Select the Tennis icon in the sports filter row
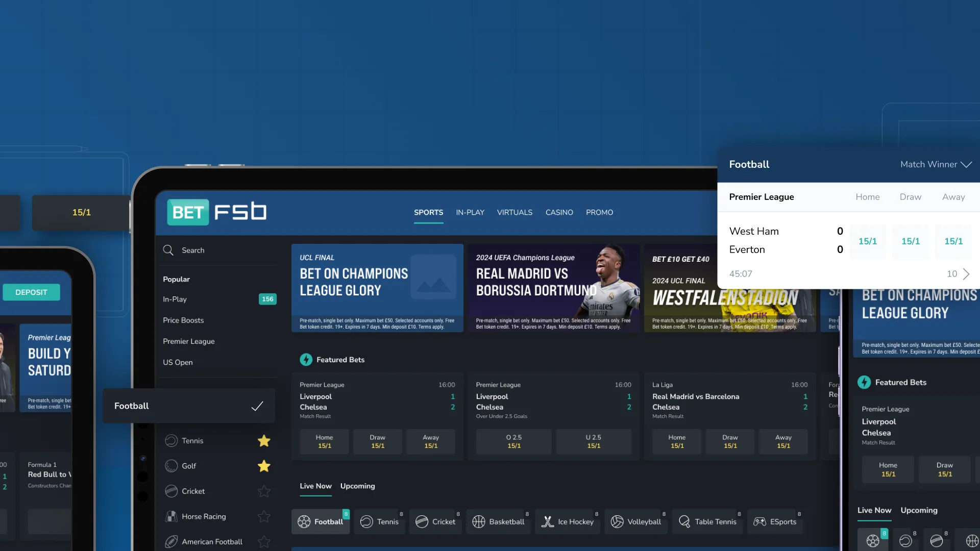Image resolution: width=980 pixels, height=551 pixels. pyautogui.click(x=365, y=521)
